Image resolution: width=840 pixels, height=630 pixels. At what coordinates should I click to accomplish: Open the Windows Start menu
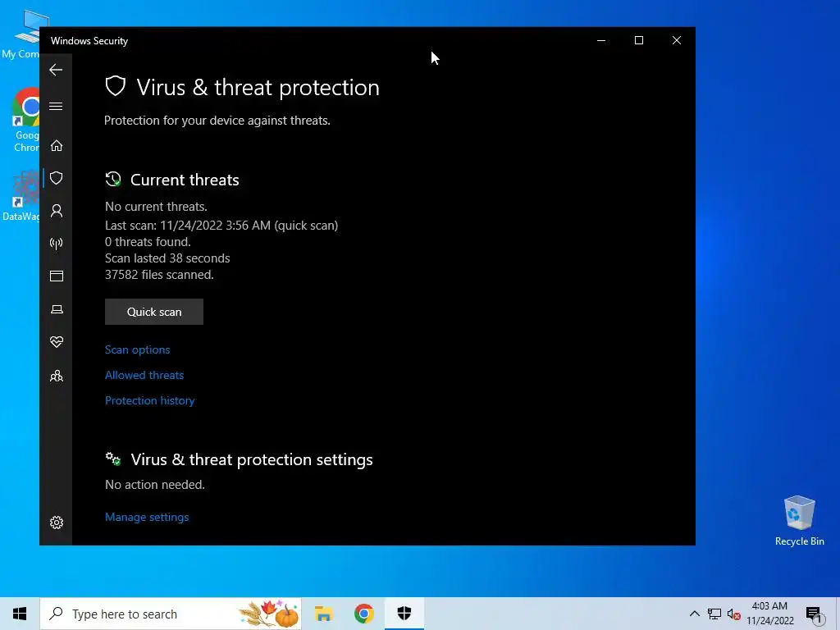pos(20,614)
